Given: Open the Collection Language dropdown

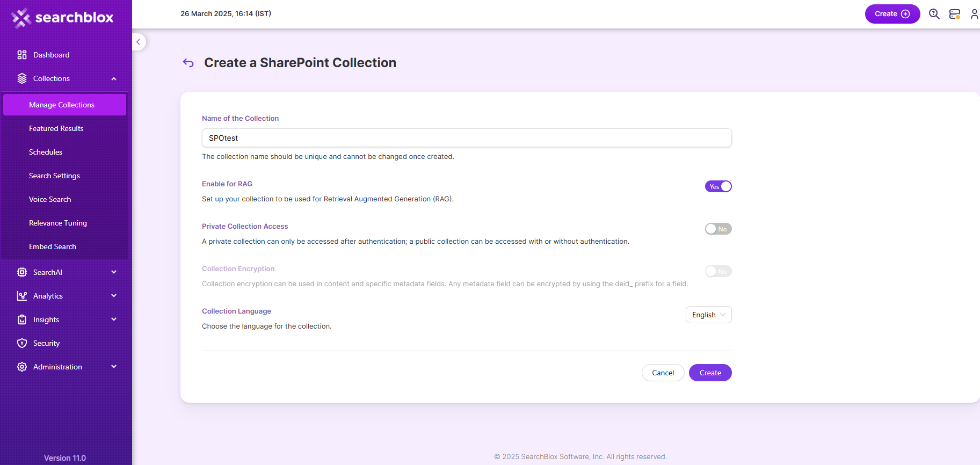Looking at the screenshot, I should (709, 315).
